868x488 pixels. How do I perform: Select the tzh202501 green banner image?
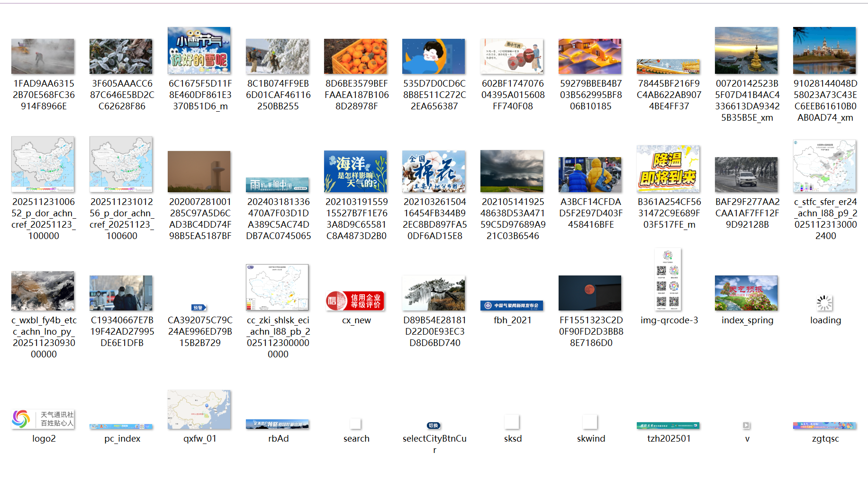click(x=668, y=426)
